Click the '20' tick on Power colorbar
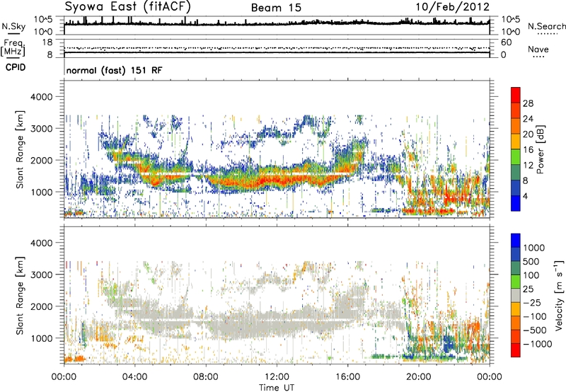The width and height of the screenshot is (566, 392). coord(528,134)
